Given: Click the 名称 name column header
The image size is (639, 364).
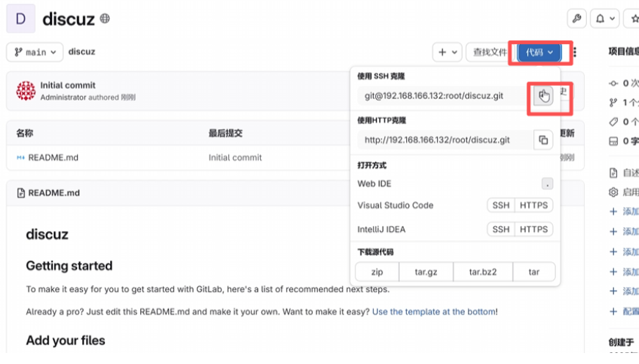Looking at the screenshot, I should (24, 133).
